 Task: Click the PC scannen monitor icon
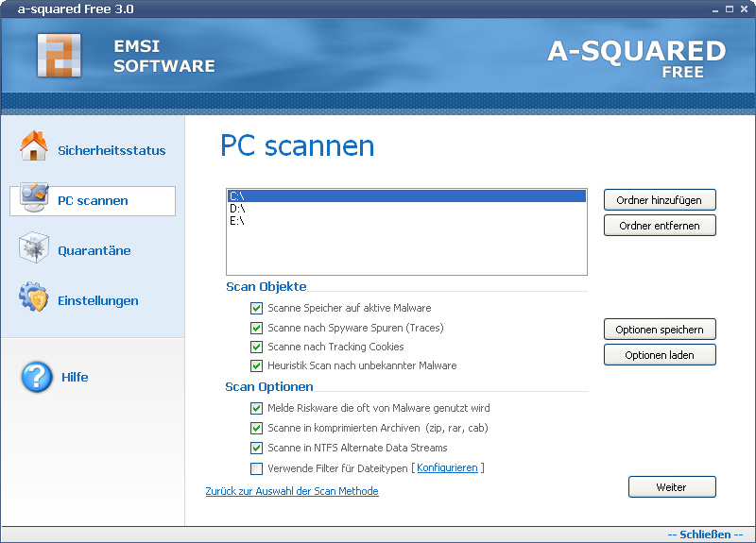(x=34, y=197)
